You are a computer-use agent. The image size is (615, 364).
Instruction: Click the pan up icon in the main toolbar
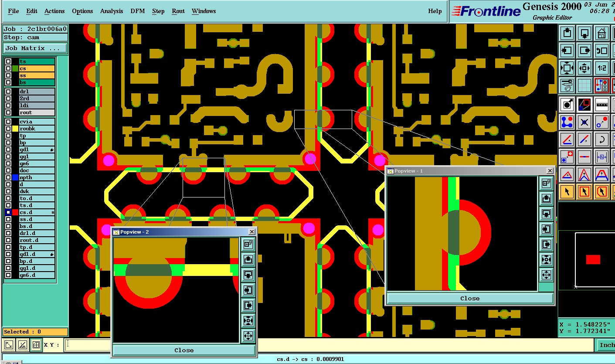point(567,33)
